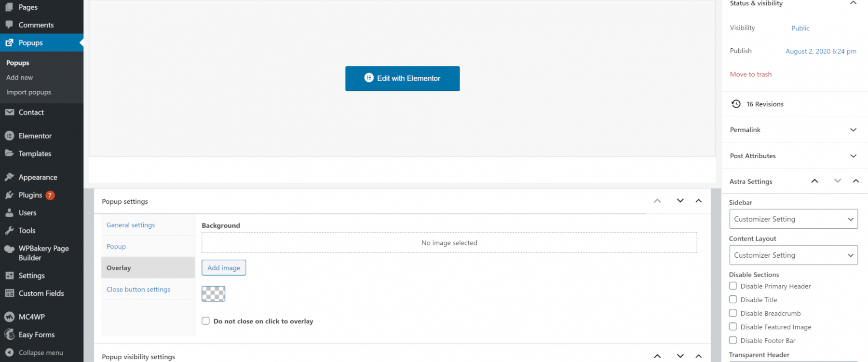
Task: Click the Easy Forms icon
Action: (9, 334)
